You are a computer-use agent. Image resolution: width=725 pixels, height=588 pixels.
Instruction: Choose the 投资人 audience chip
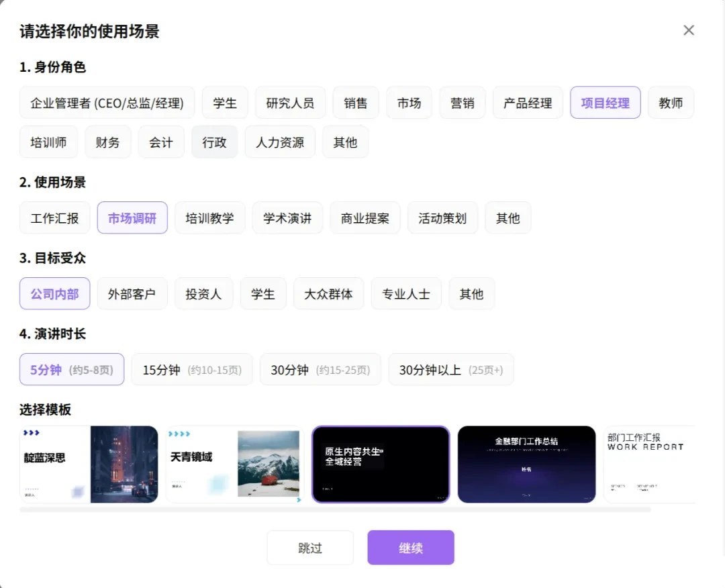coord(203,293)
